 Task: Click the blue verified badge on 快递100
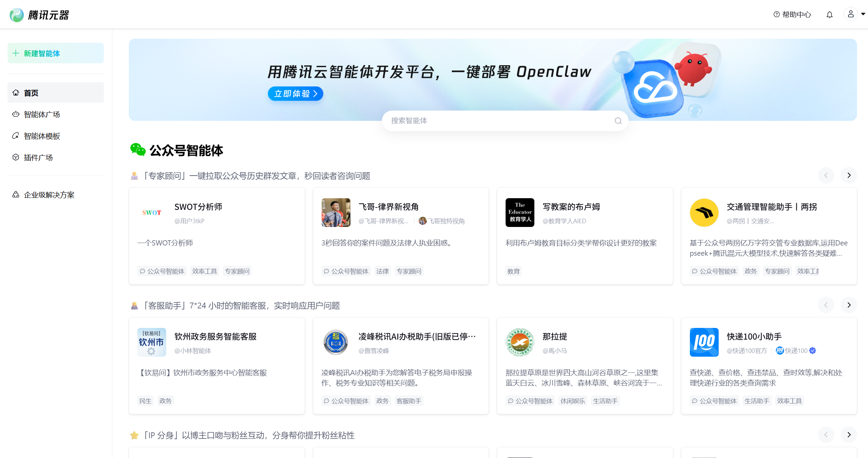(x=813, y=351)
